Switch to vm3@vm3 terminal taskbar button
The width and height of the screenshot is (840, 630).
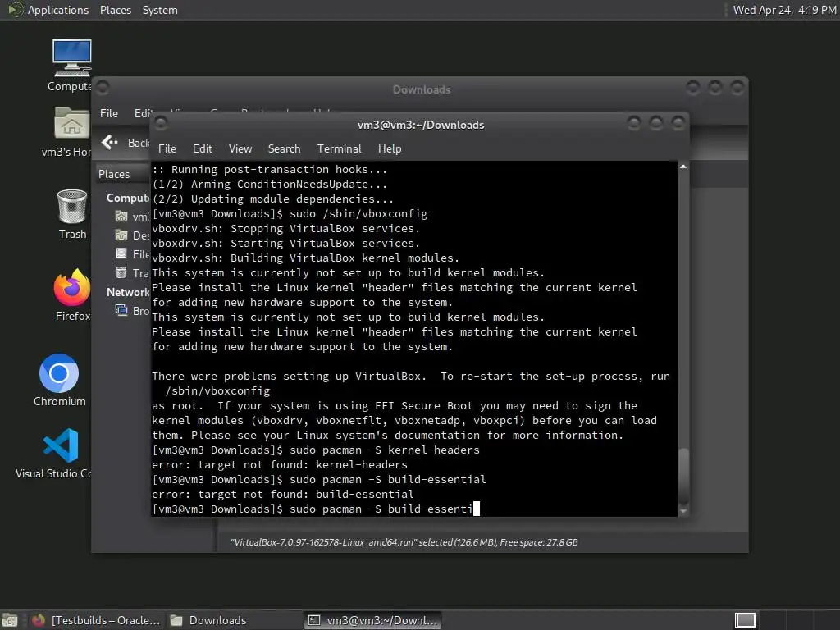pos(373,620)
